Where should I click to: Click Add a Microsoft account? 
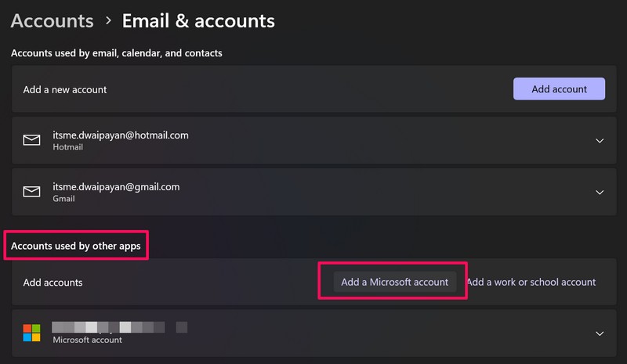(394, 282)
